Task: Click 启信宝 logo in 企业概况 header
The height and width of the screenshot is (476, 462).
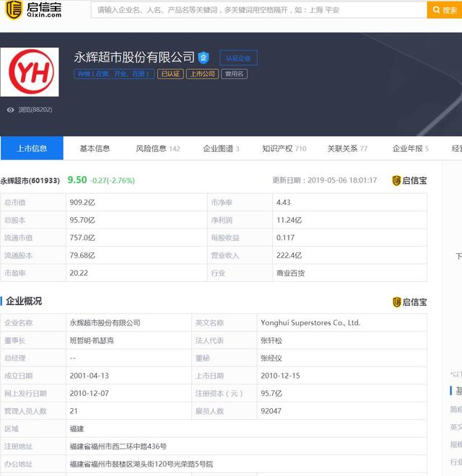Action: pos(409,301)
